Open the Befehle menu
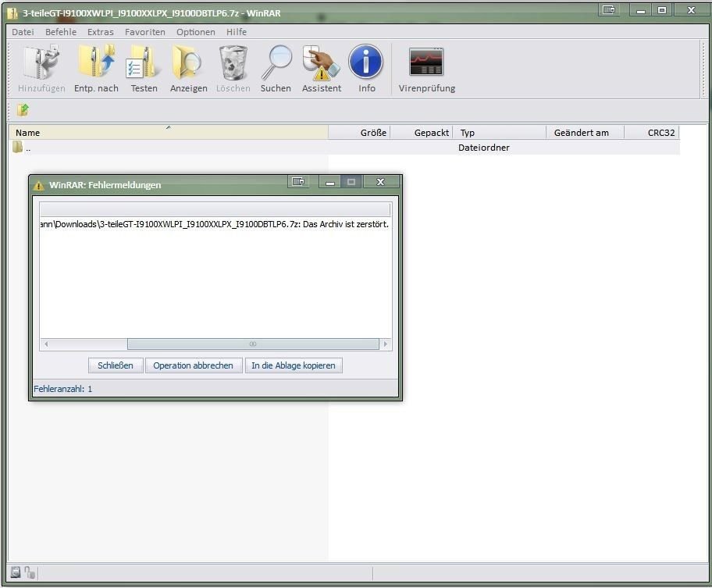Image resolution: width=712 pixels, height=588 pixels. tap(61, 32)
